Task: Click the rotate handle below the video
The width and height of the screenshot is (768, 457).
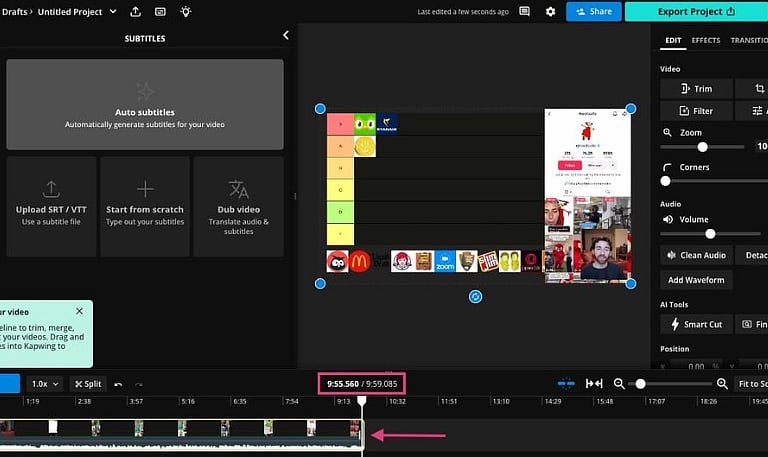Action: [x=475, y=296]
